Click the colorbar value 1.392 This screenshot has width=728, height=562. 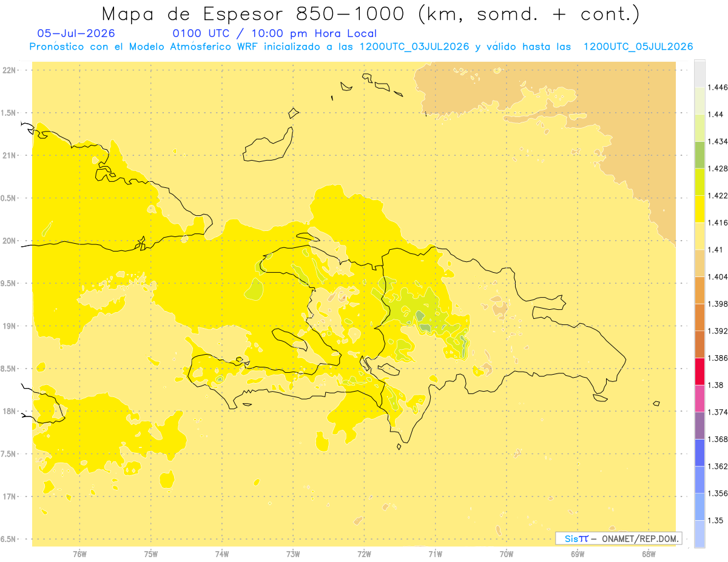tap(718, 331)
